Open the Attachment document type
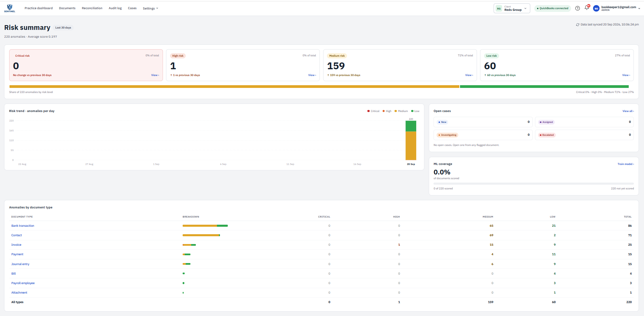Screen dimensions: 644x316 pos(19,293)
